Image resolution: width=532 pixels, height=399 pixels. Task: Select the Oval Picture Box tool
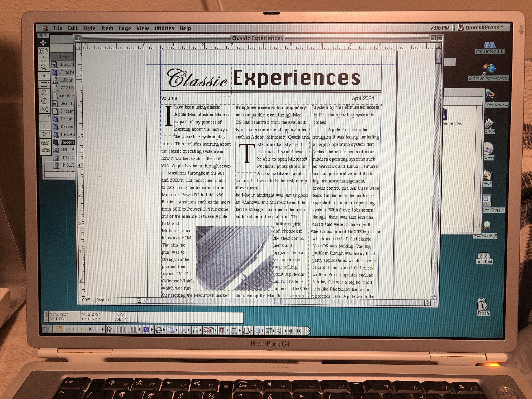coord(44,101)
